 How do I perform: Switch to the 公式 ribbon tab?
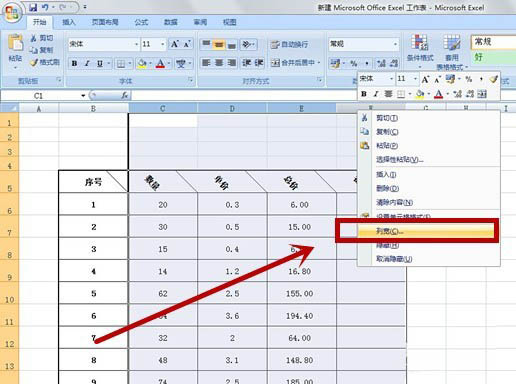(141, 22)
